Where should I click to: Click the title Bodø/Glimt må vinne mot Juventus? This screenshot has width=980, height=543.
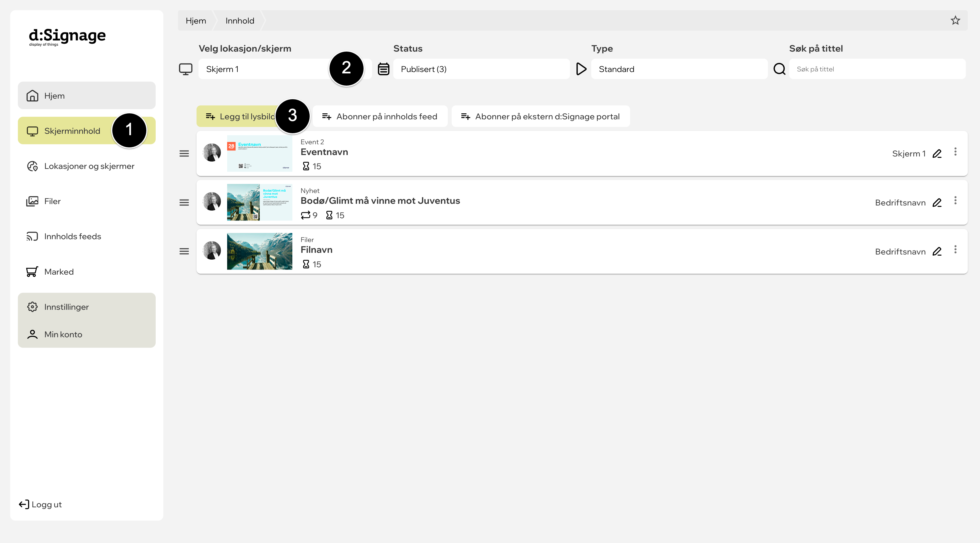tap(381, 201)
